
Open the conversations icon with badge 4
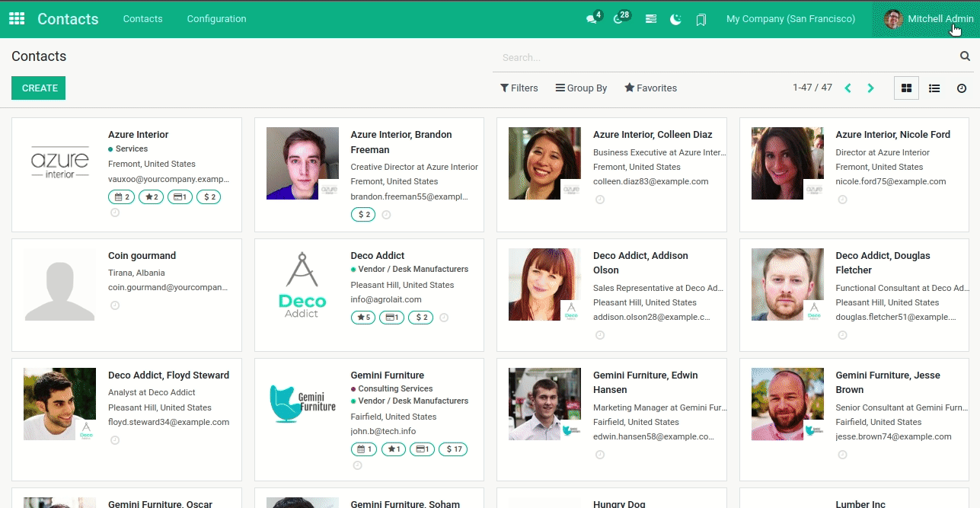pos(593,18)
